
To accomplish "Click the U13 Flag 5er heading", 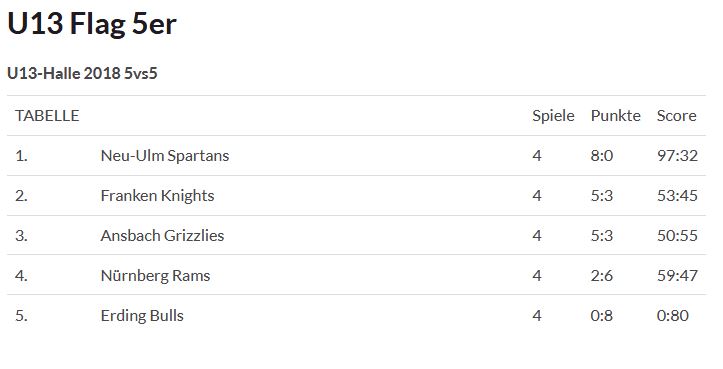I will coord(92,24).
